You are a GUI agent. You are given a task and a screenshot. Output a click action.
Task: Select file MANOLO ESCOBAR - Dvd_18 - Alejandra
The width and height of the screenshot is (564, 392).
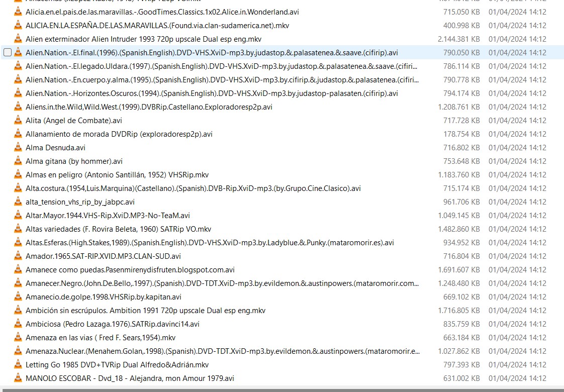[x=130, y=378]
